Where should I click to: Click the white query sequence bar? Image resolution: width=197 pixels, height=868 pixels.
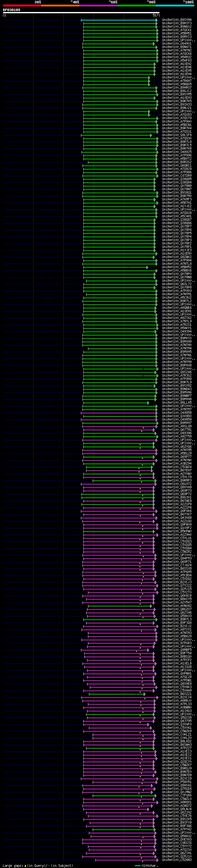81,12
